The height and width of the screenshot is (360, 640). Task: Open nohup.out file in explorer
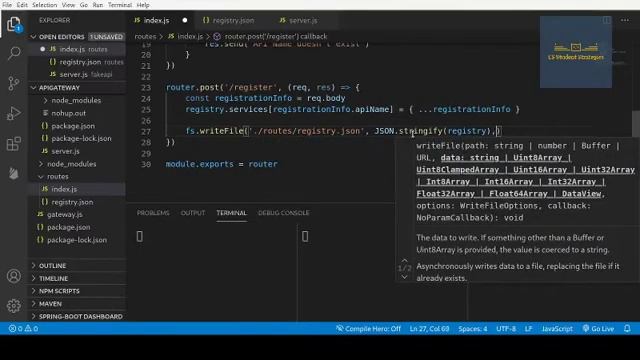(68, 113)
